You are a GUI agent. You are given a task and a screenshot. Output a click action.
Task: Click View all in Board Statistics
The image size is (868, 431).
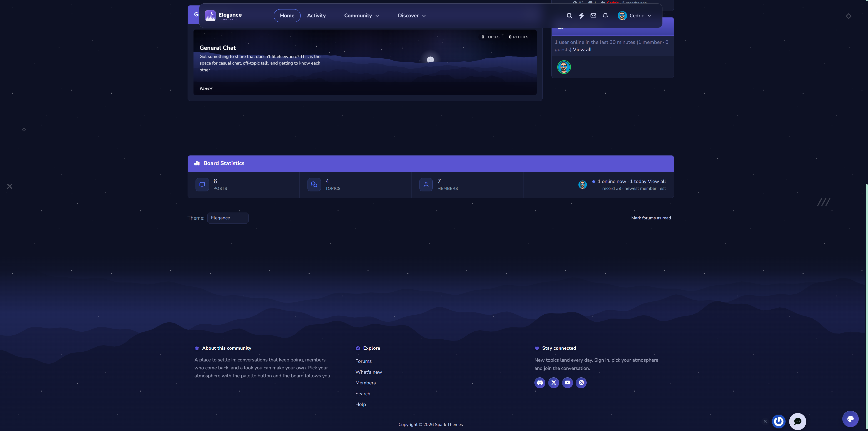(657, 181)
